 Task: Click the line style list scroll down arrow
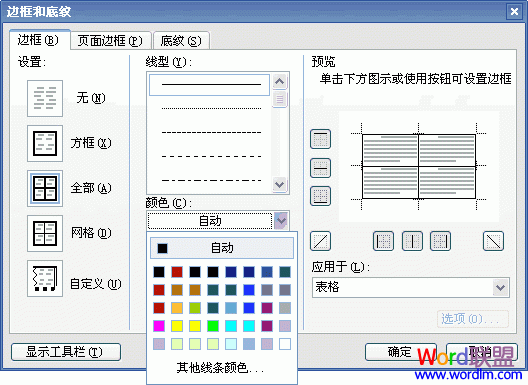click(x=279, y=185)
